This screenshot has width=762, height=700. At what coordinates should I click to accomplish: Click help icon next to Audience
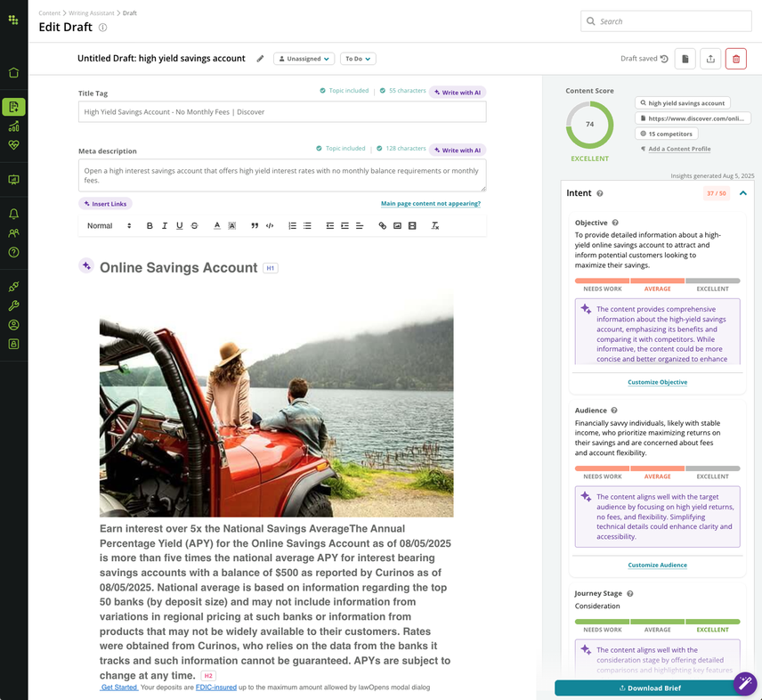614,411
